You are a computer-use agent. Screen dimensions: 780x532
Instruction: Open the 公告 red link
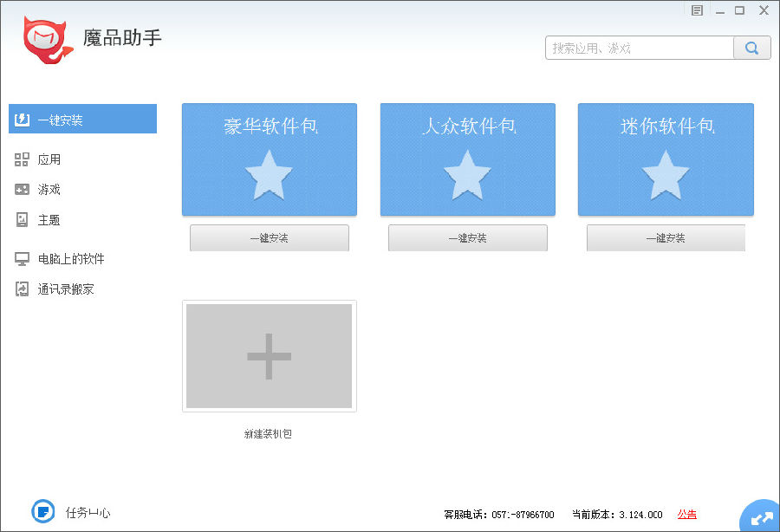pos(687,514)
